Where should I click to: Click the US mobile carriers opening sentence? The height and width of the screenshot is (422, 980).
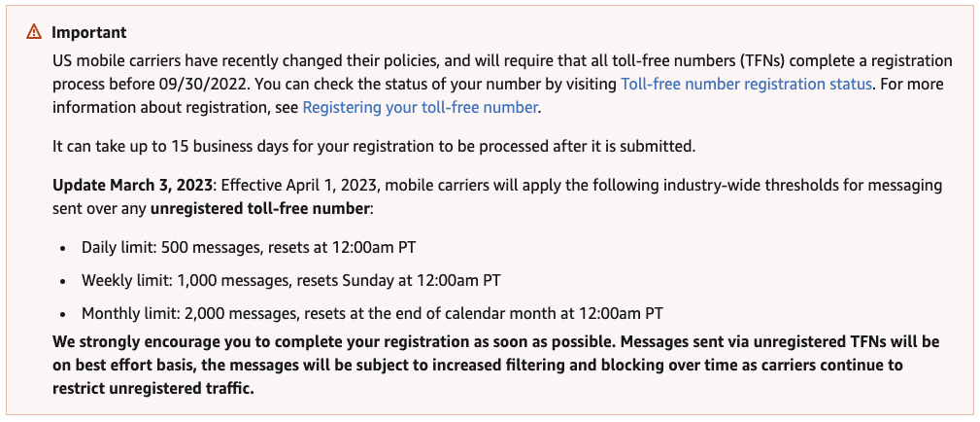coord(502,60)
